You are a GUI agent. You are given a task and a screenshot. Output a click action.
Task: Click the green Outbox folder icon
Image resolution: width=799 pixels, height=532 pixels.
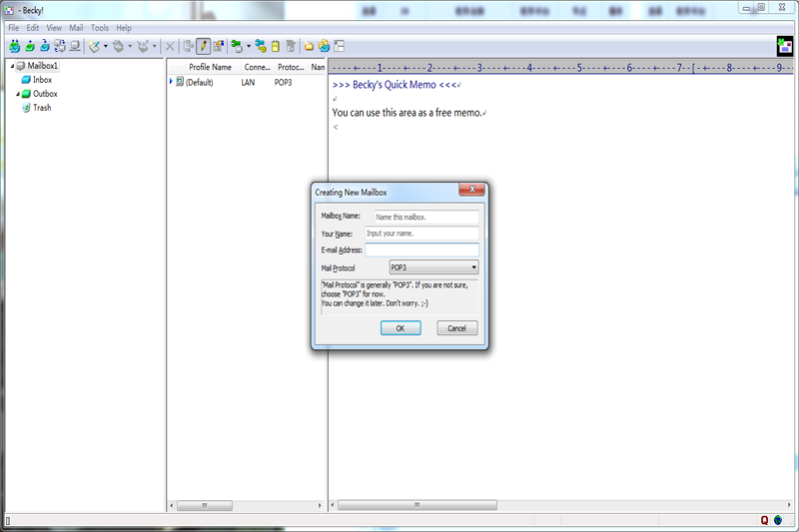coord(26,94)
